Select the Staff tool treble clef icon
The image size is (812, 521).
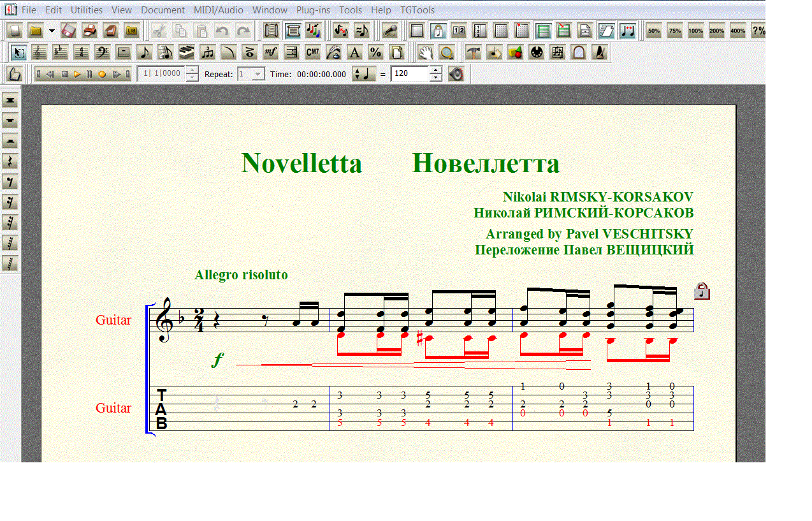tap(38, 52)
